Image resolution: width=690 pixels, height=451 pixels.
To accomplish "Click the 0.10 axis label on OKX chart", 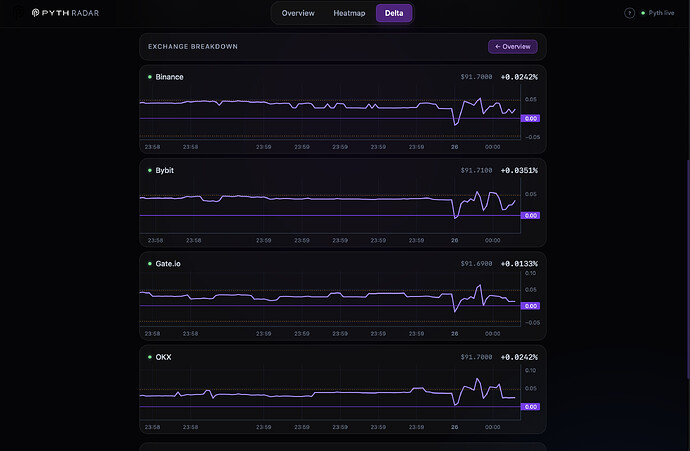I will pyautogui.click(x=530, y=370).
